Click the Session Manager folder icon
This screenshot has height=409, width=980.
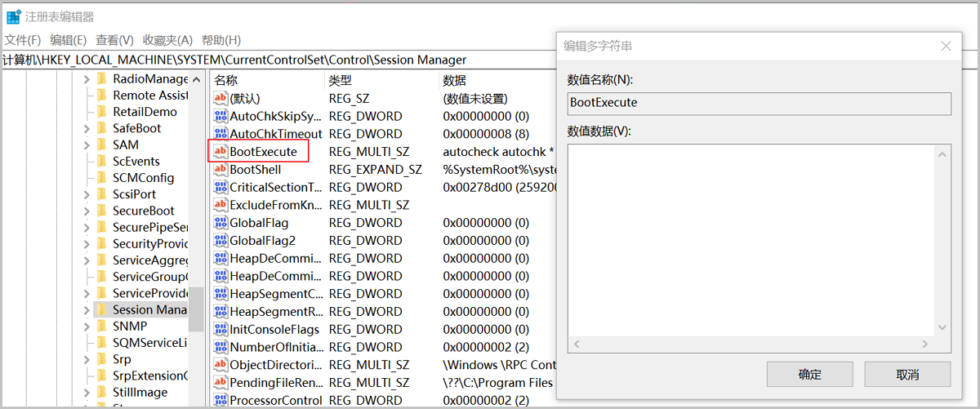(x=101, y=309)
